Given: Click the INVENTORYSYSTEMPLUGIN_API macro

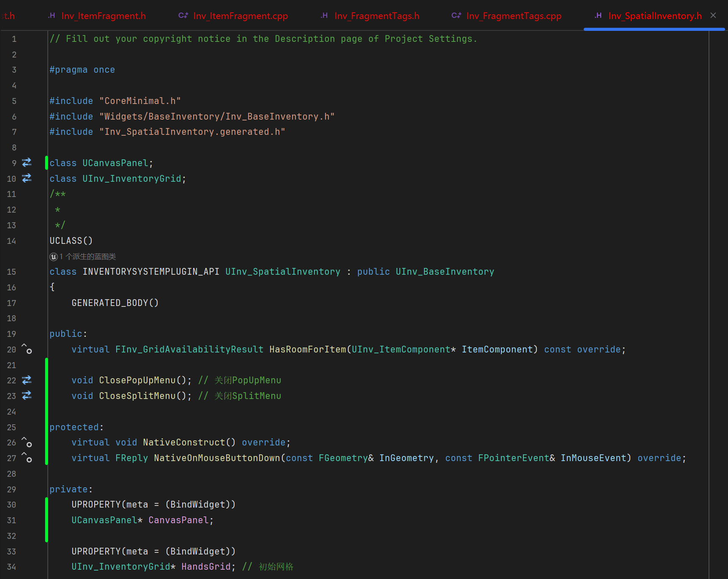Looking at the screenshot, I should click(x=151, y=272).
